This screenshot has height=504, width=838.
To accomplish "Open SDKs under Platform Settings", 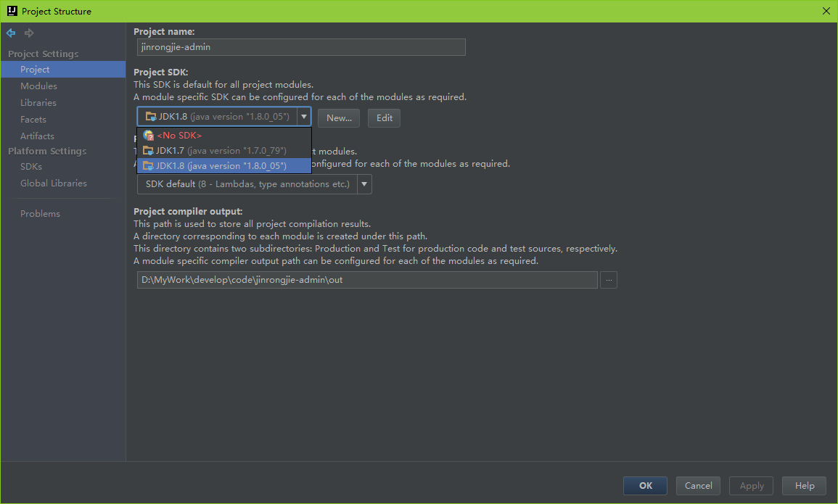I will pyautogui.click(x=31, y=167).
